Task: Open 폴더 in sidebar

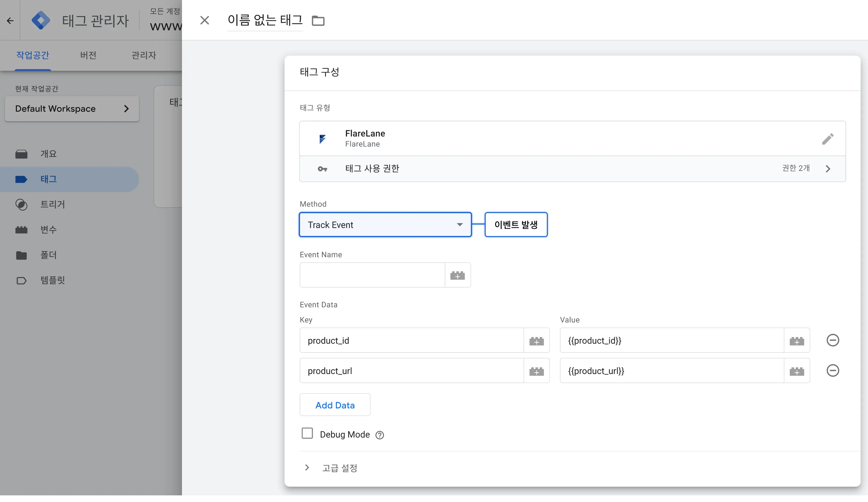Action: coord(69,255)
